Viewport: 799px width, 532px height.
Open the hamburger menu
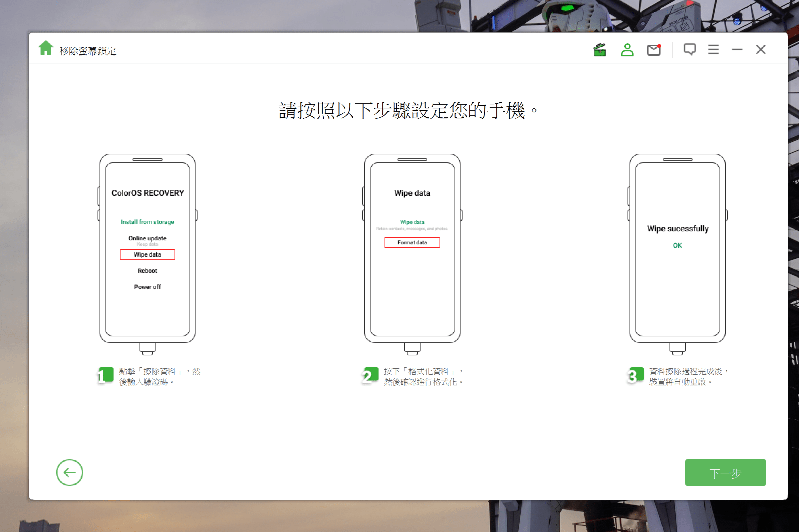[713, 50]
